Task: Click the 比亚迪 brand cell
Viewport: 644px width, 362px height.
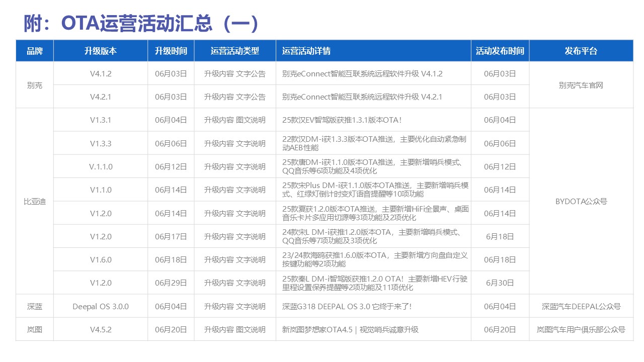Action: (35, 201)
